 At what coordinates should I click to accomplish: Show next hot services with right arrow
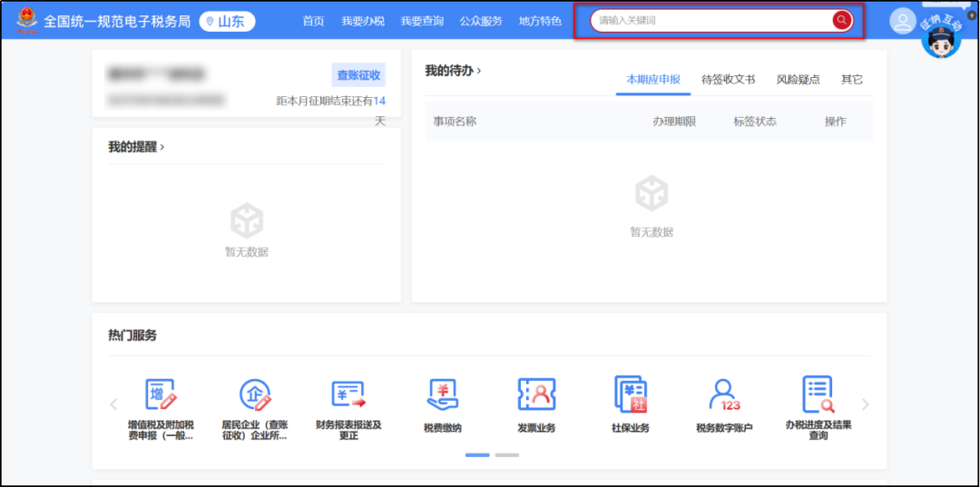tap(866, 404)
